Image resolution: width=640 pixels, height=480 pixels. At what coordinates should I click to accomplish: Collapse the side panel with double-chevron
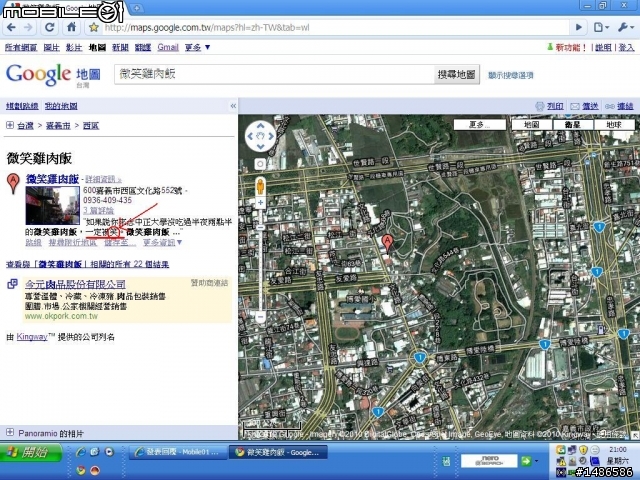coord(233,106)
